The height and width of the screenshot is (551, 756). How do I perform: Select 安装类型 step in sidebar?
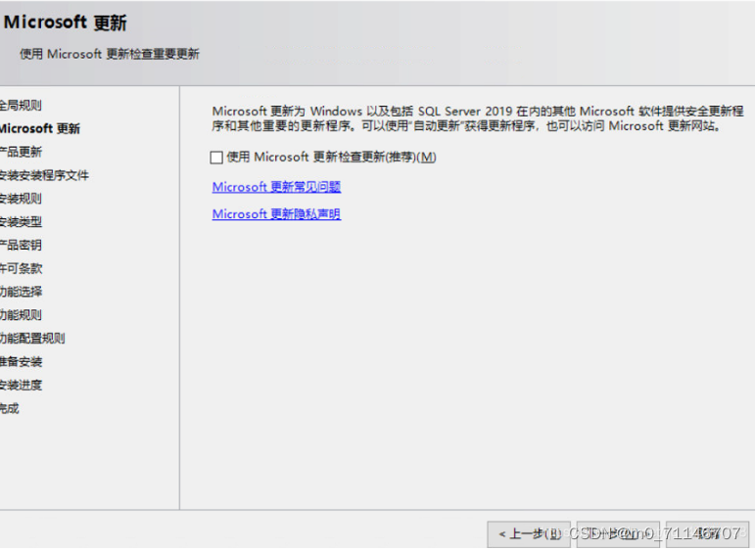click(21, 221)
